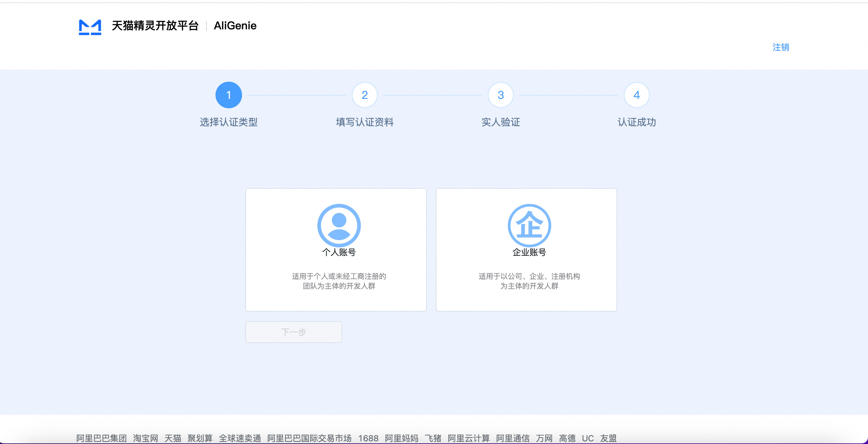Open the 阿里通信 footer link
Viewport: 868px width, 444px height.
(x=513, y=438)
